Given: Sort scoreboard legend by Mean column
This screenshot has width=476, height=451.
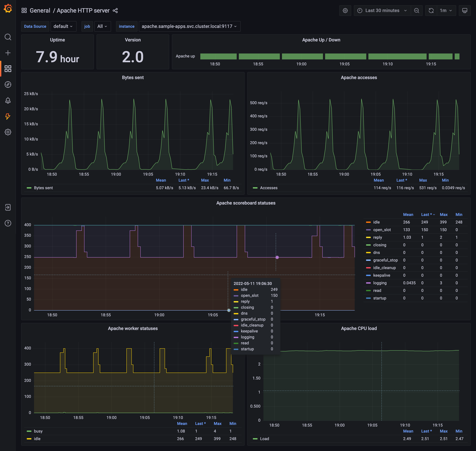Looking at the screenshot, I should click(408, 214).
